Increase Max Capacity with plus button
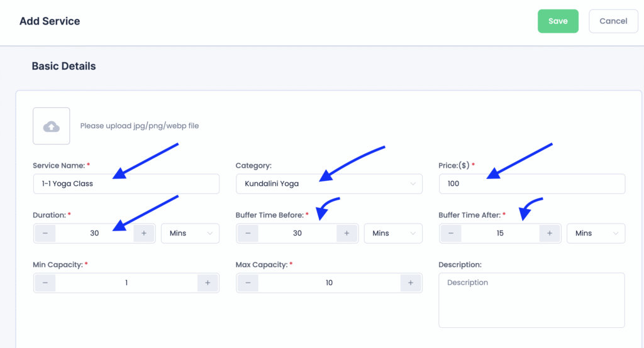The height and width of the screenshot is (348, 644). 410,283
